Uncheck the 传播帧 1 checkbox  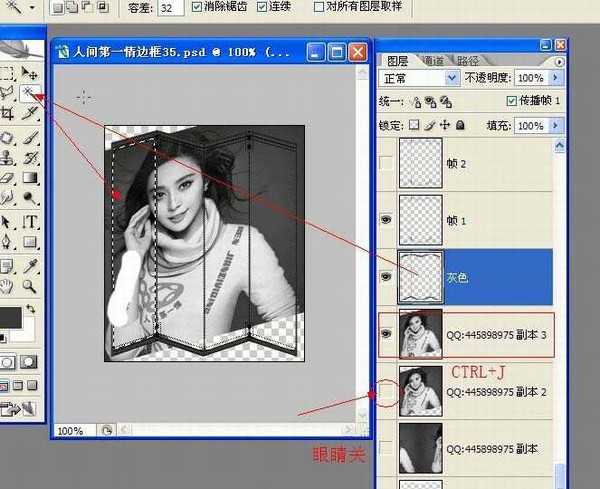click(513, 102)
